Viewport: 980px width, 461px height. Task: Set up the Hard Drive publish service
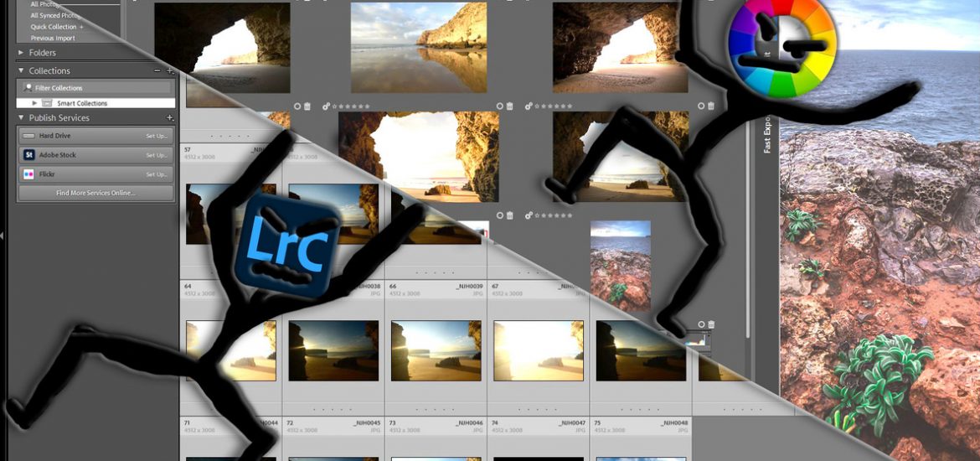tap(157, 136)
